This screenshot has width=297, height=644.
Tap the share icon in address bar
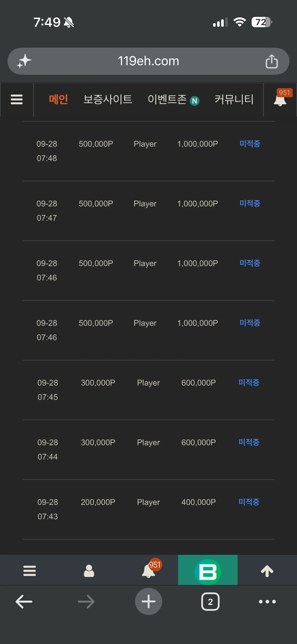pyautogui.click(x=272, y=61)
